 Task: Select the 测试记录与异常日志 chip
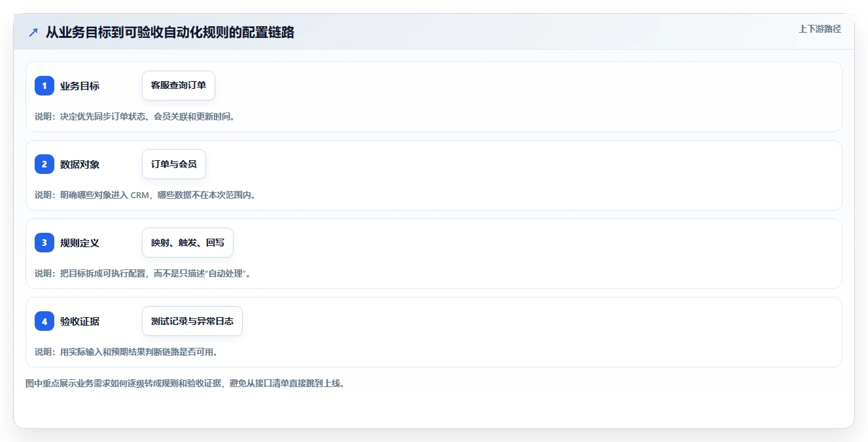(x=192, y=321)
